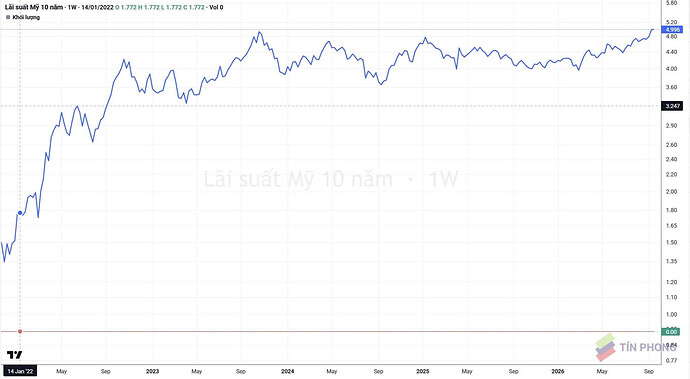Viewport: 690px width, 379px height.
Task: Select the Khối lượng volume legend label
Action: 26,17
